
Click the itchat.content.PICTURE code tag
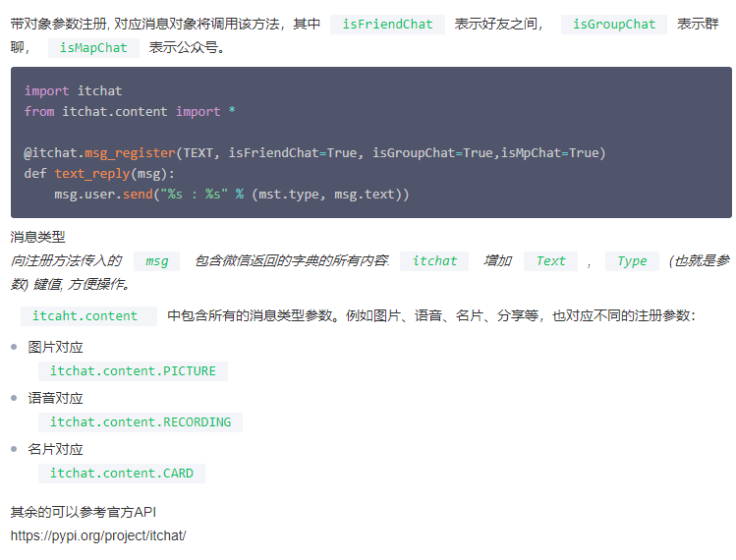point(133,370)
